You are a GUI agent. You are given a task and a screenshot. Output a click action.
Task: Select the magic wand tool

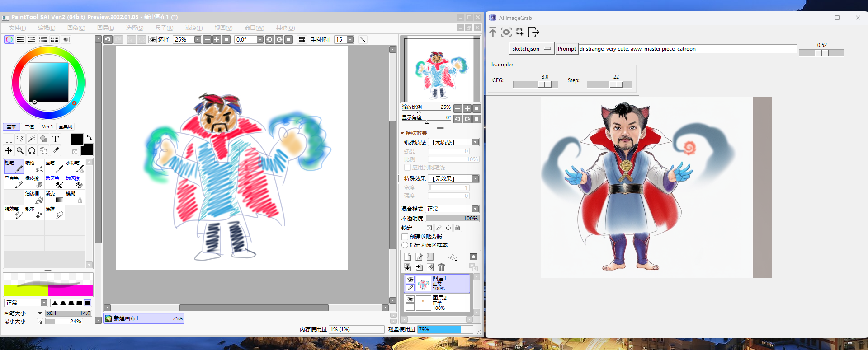coord(32,139)
